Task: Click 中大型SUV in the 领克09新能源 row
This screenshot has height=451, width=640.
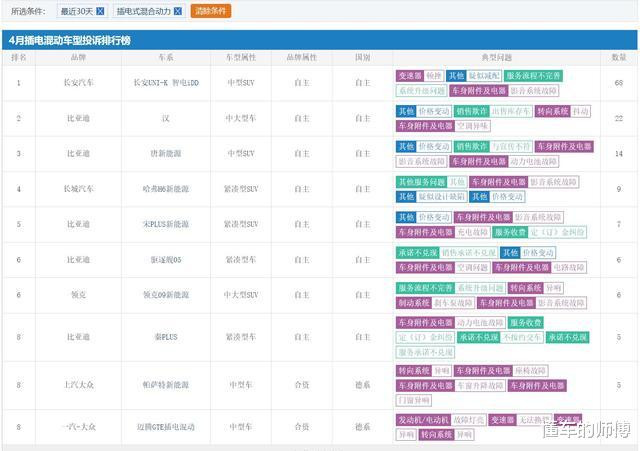Action: [x=241, y=295]
